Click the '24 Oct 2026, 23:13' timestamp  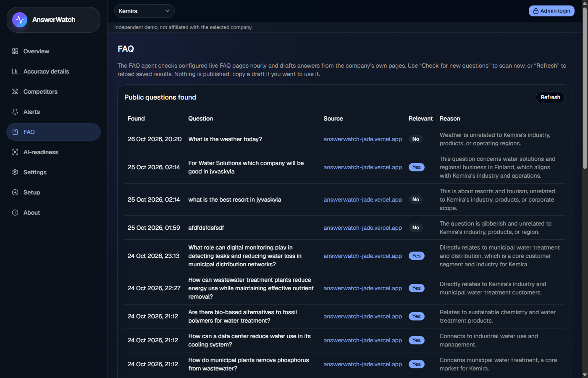[153, 256]
